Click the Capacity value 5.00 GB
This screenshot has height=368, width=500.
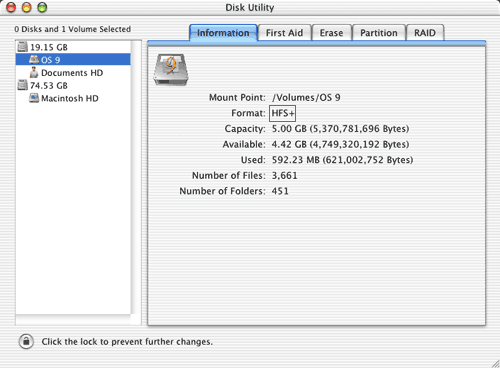[340, 129]
